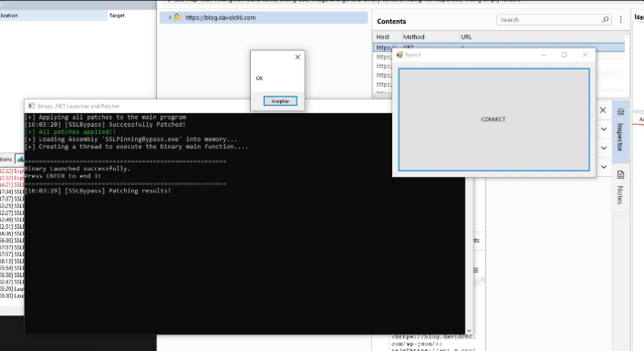Click the console scrollbar down arrow
The width and height of the screenshot is (644, 351).
469,331
